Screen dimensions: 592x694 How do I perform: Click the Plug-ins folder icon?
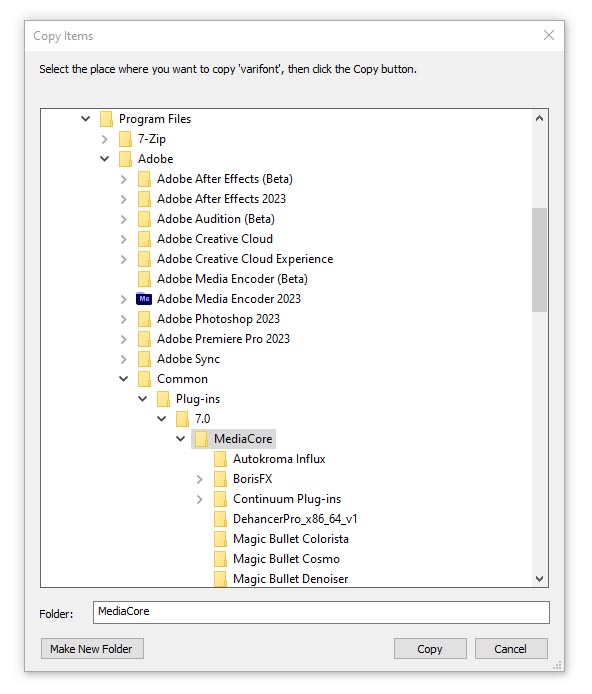click(x=163, y=399)
